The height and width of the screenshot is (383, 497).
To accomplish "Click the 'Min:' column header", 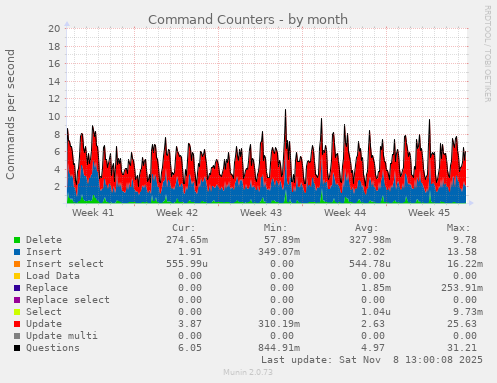I will click(x=275, y=228).
